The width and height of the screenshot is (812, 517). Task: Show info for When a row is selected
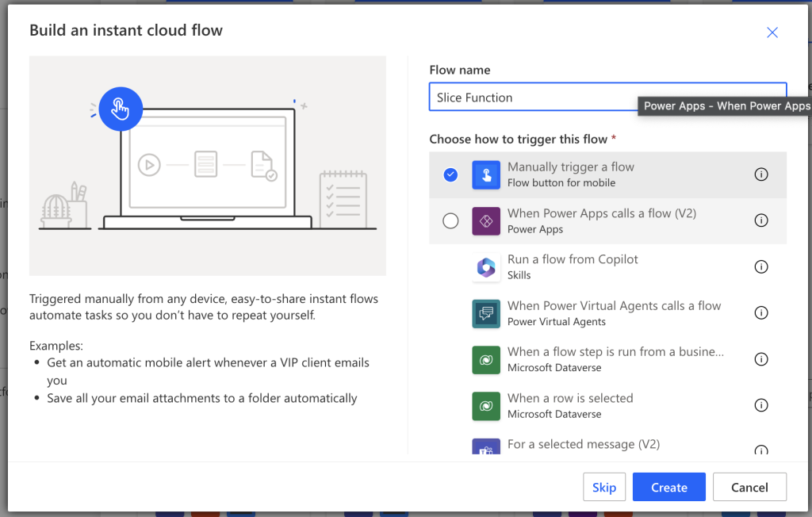point(761,405)
